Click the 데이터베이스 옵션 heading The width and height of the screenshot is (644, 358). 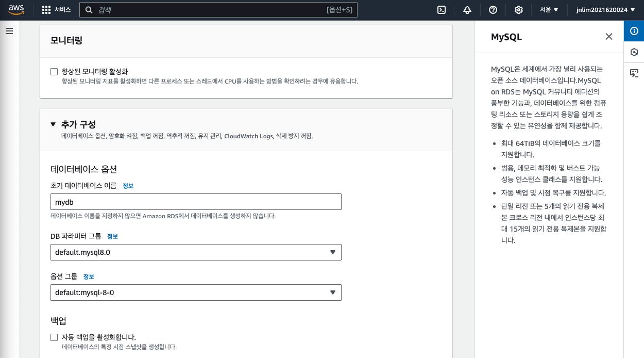coord(83,169)
